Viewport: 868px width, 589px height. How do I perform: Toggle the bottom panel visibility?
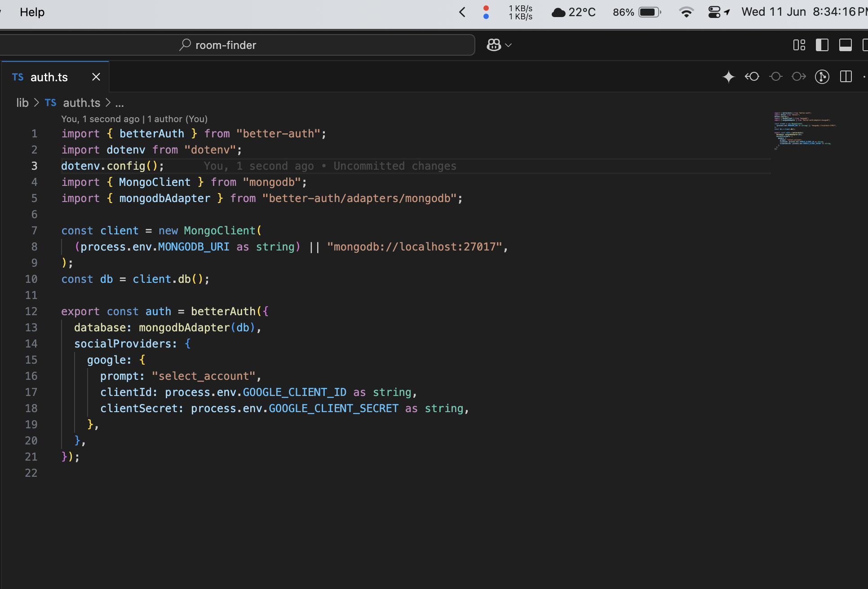846,45
